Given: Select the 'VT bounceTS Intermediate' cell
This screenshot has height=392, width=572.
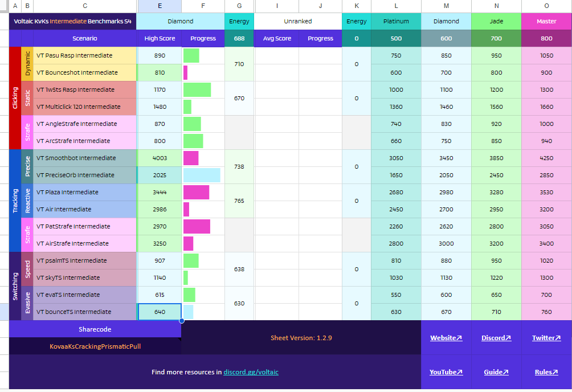Looking at the screenshot, I should 85,312.
